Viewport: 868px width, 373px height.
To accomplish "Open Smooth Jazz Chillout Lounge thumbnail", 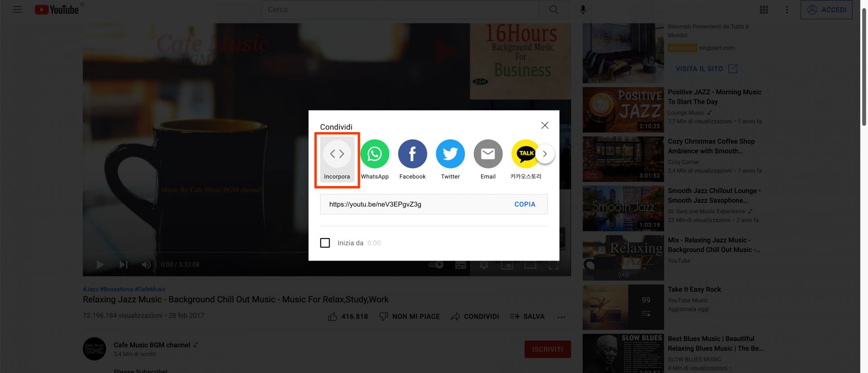I will 623,209.
